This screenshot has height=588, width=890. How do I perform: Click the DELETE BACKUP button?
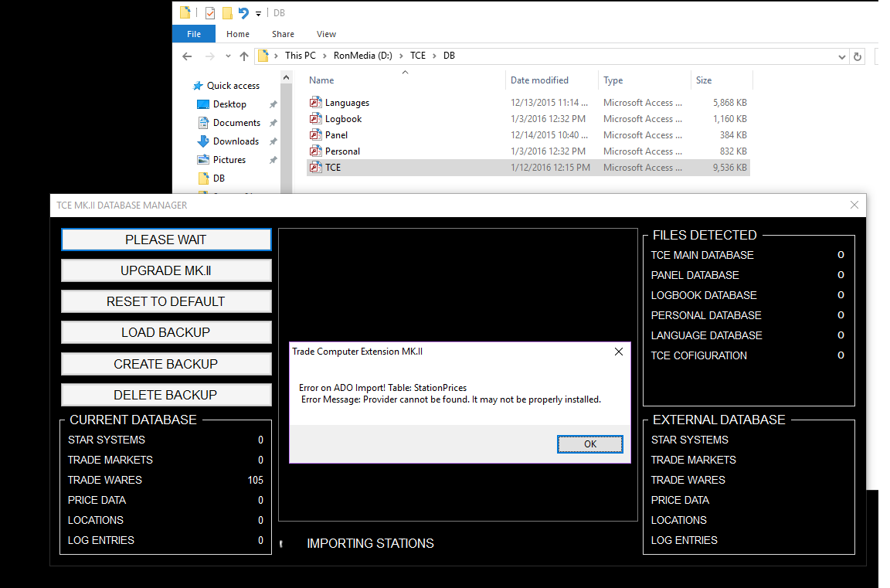coord(166,395)
